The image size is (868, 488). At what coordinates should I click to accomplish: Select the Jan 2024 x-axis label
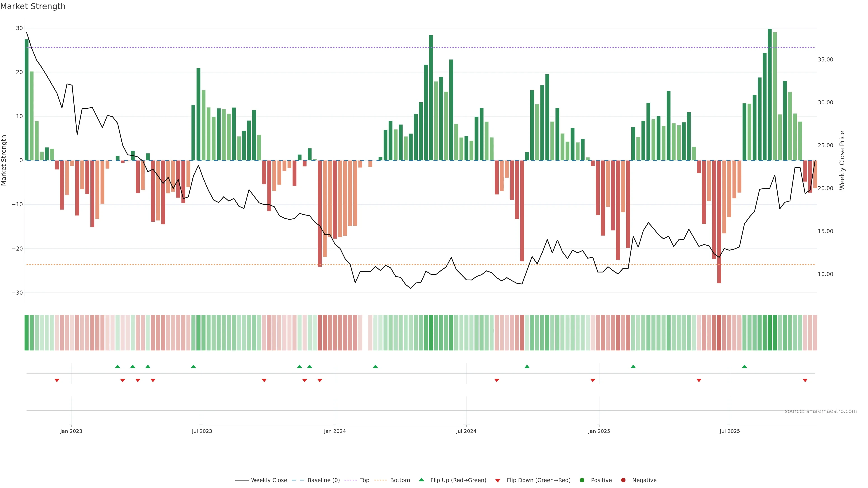click(335, 431)
